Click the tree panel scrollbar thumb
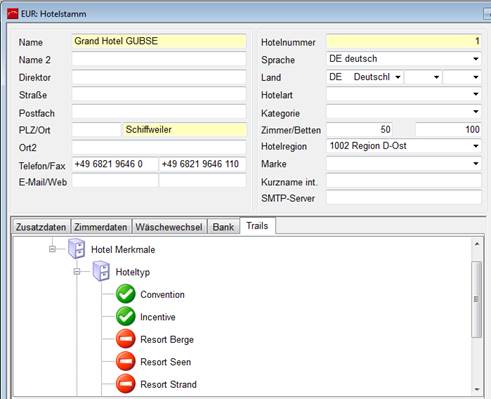 click(477, 299)
